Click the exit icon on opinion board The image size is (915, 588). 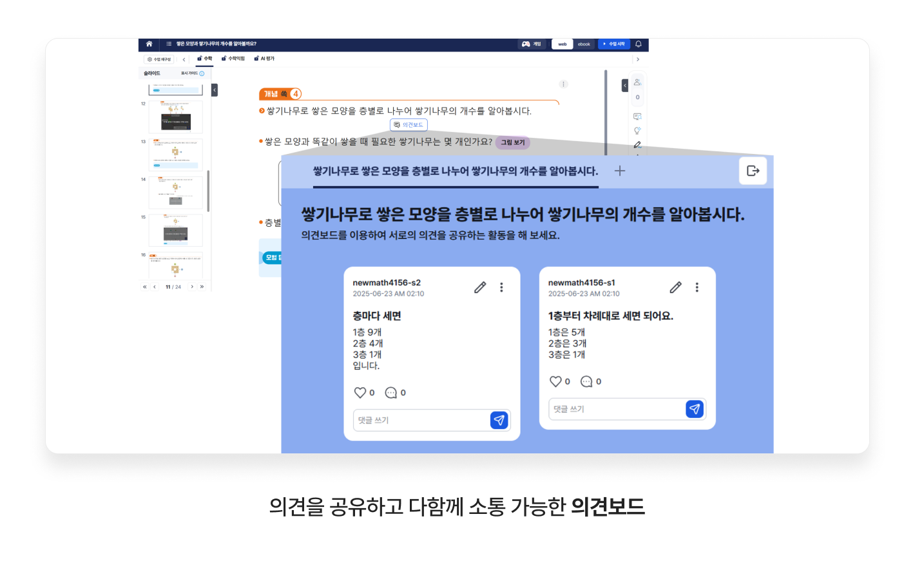click(x=753, y=171)
